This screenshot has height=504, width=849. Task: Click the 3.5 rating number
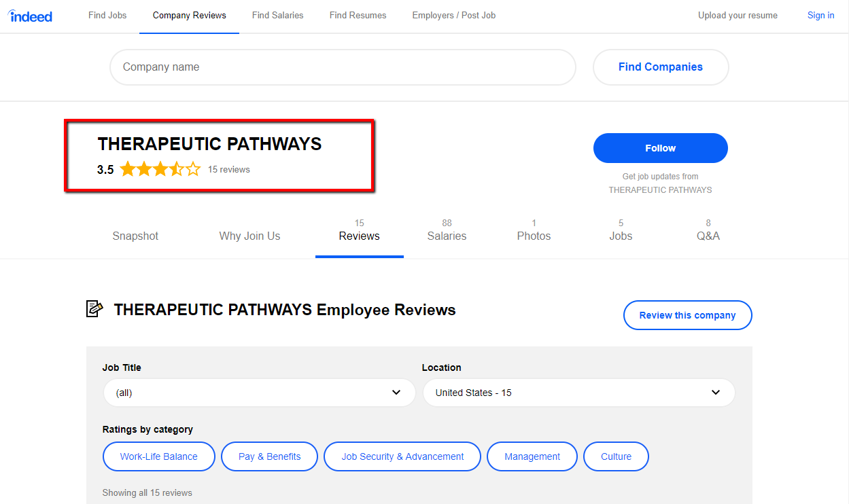(105, 170)
